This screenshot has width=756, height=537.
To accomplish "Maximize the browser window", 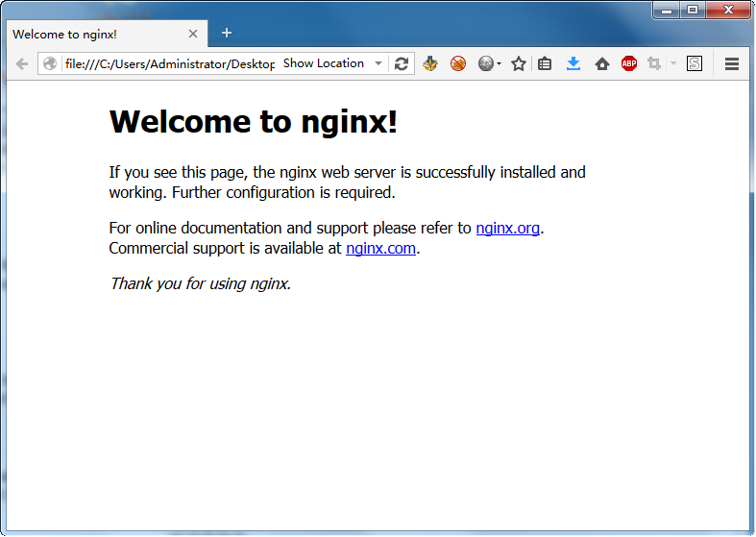I will (x=693, y=11).
